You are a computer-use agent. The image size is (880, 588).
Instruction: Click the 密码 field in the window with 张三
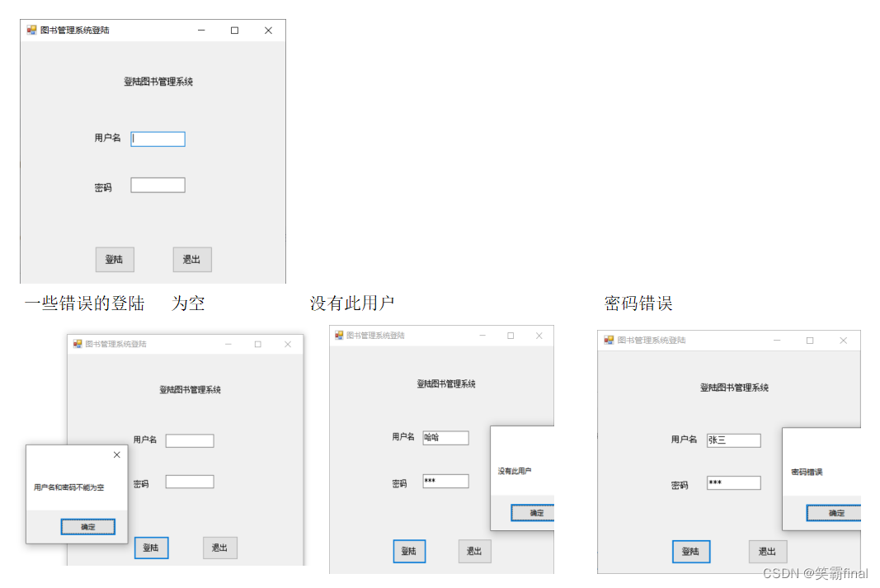(x=733, y=483)
